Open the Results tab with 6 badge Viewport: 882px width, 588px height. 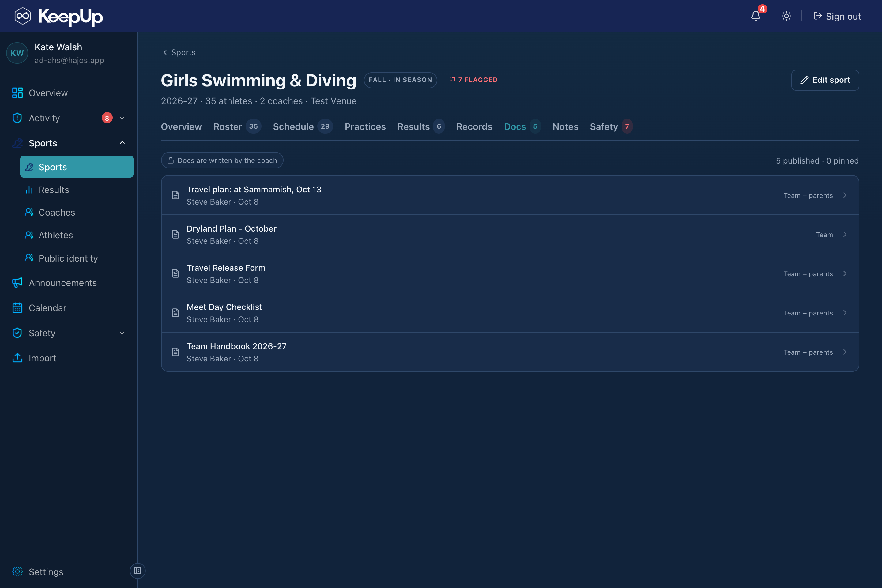tap(421, 126)
